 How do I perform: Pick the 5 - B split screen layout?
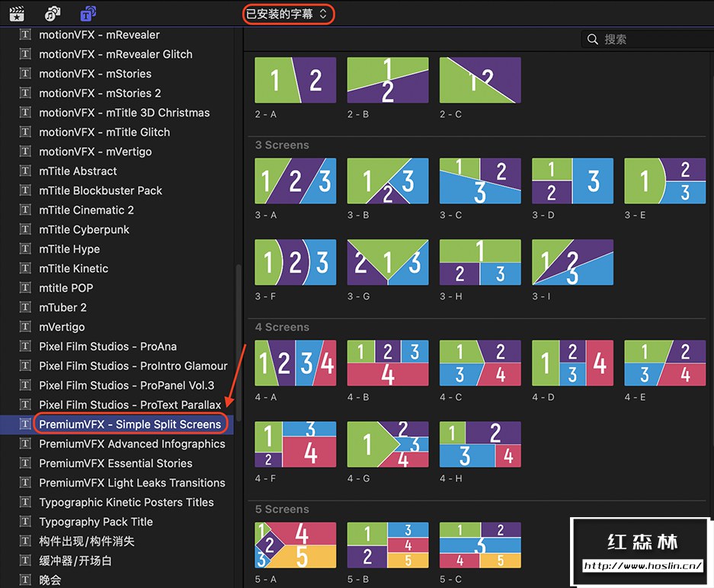click(x=388, y=545)
